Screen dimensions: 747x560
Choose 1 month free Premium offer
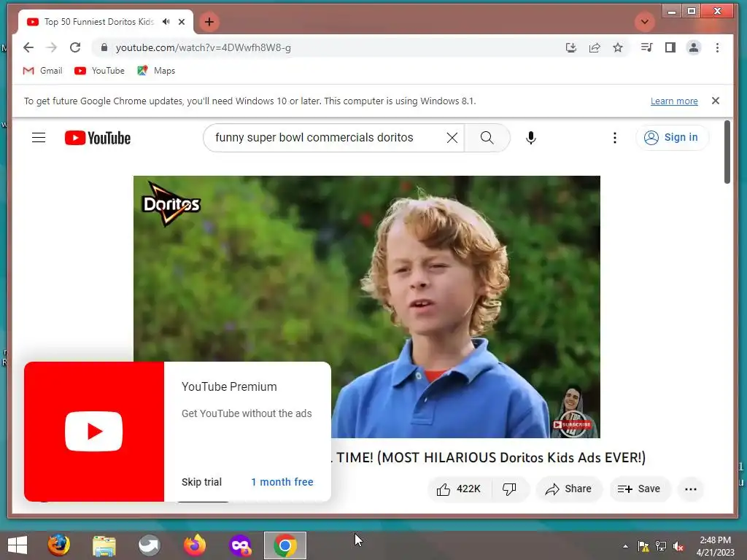[x=282, y=482]
